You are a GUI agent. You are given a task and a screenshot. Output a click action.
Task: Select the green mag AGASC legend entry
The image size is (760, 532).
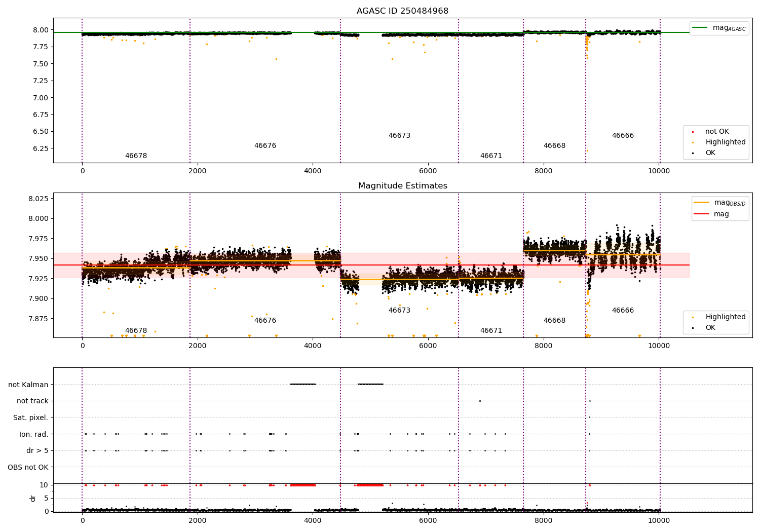pyautogui.click(x=719, y=28)
